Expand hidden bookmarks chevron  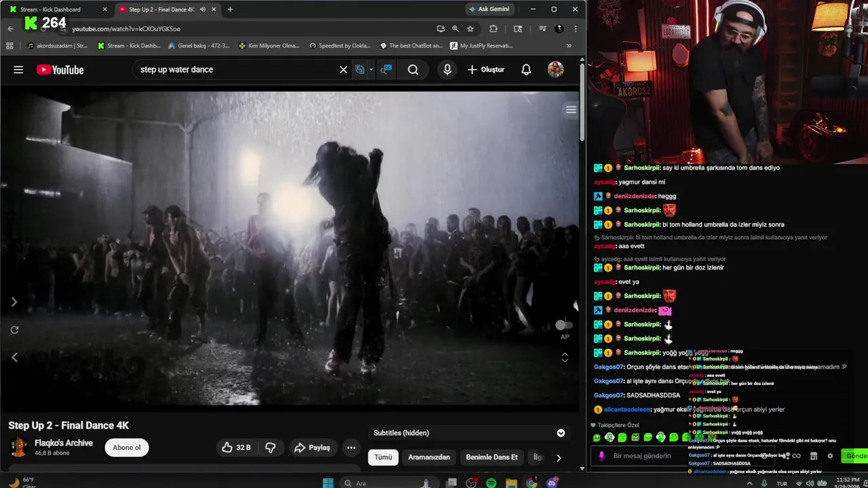[x=569, y=46]
